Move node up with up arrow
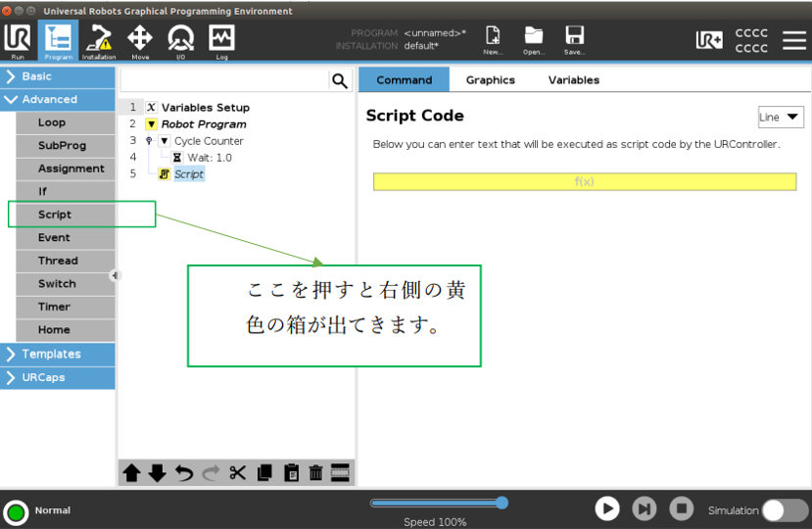Viewport: 812px width, 529px height. (x=131, y=472)
